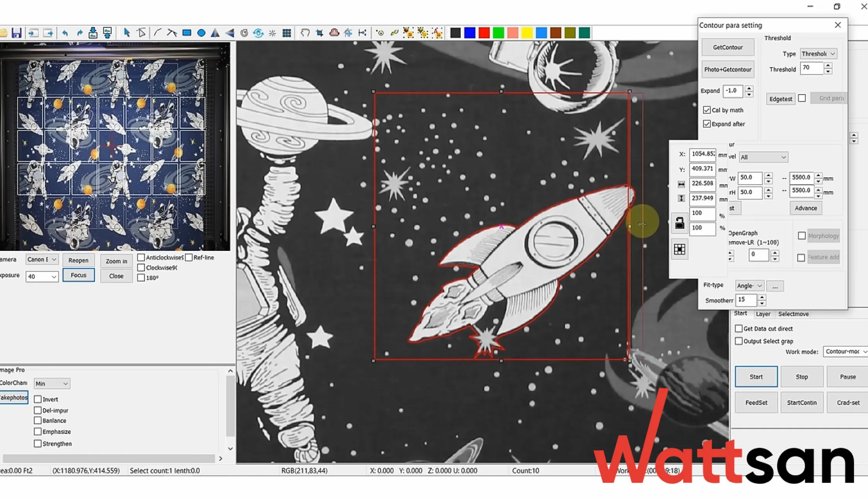Enable the Anticlockwise rotation checkbox
Screen dimensions: 868x499
141,258
